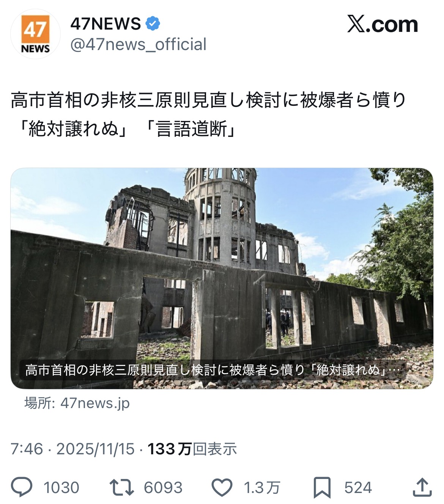Bookmark the post with bookmark icon
Screen dimensions: 444x504
pos(322,488)
